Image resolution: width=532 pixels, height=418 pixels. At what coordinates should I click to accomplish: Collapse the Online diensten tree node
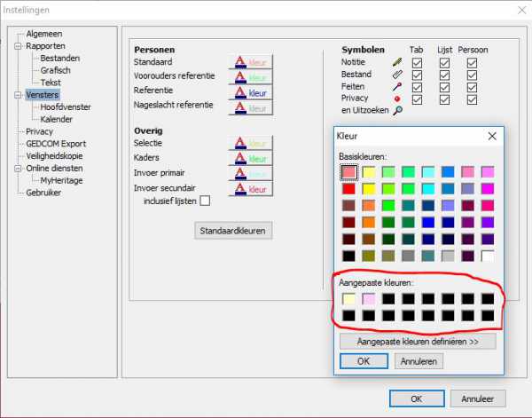[18, 168]
